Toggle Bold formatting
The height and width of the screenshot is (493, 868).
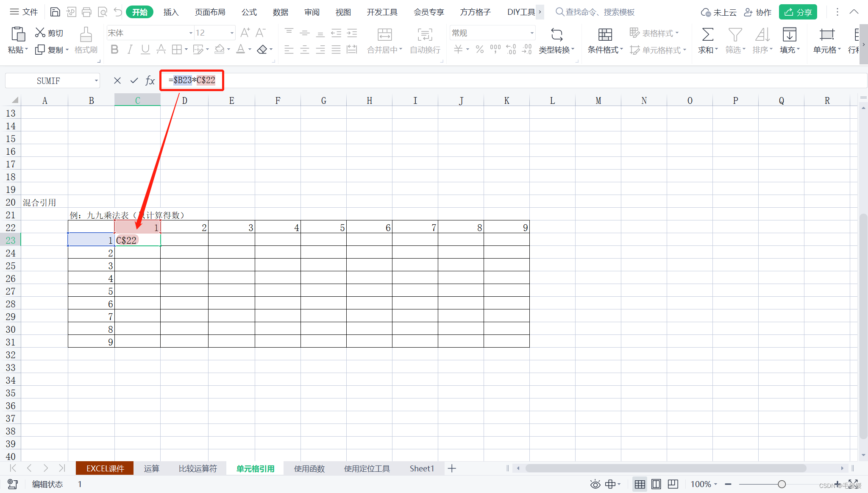tap(114, 50)
